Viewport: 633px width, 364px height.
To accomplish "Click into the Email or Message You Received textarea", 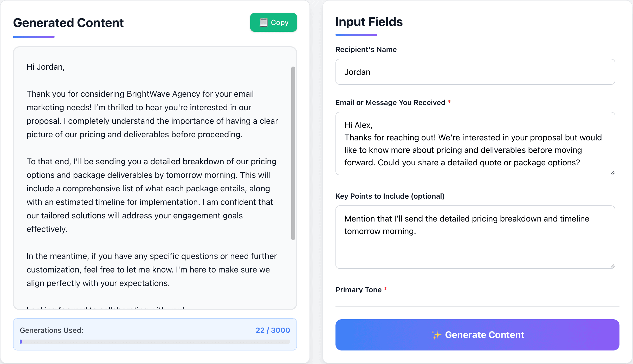I will pos(475,144).
